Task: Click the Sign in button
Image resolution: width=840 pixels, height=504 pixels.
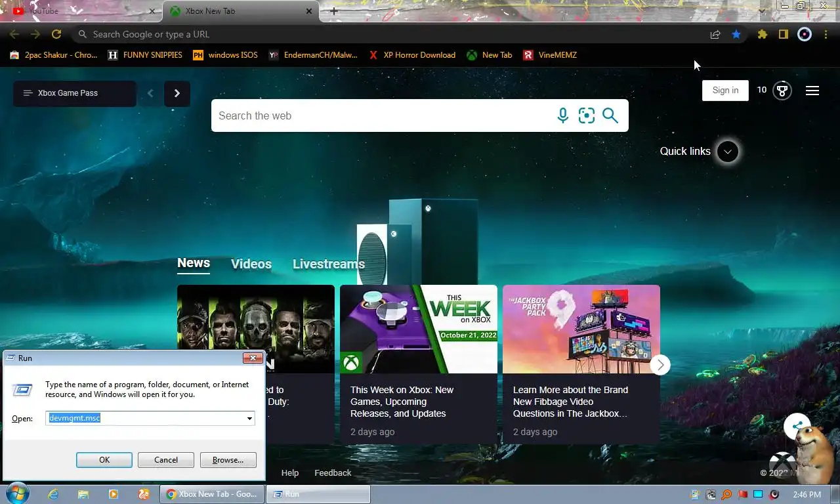Action: click(x=725, y=91)
